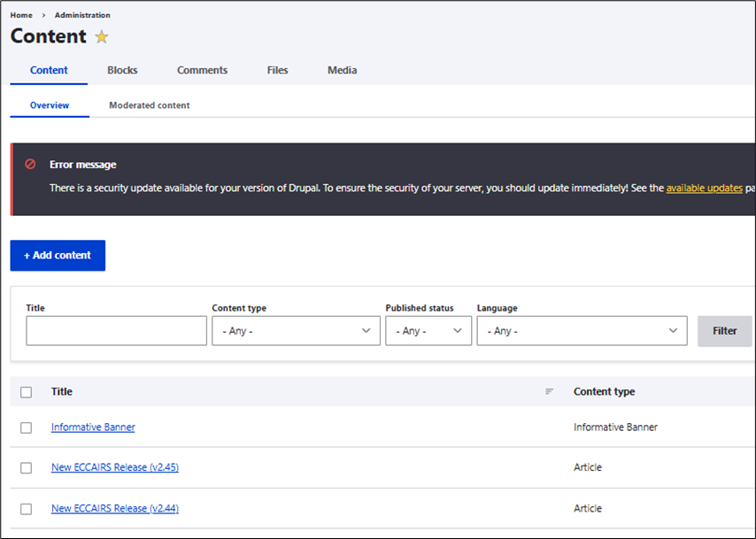Open the Informative Banner content link
Image resolution: width=756 pixels, height=539 pixels.
(93, 427)
